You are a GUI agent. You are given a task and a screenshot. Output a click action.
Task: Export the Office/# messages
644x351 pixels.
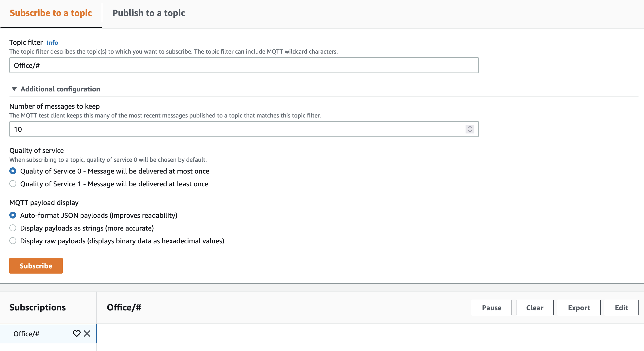(579, 307)
